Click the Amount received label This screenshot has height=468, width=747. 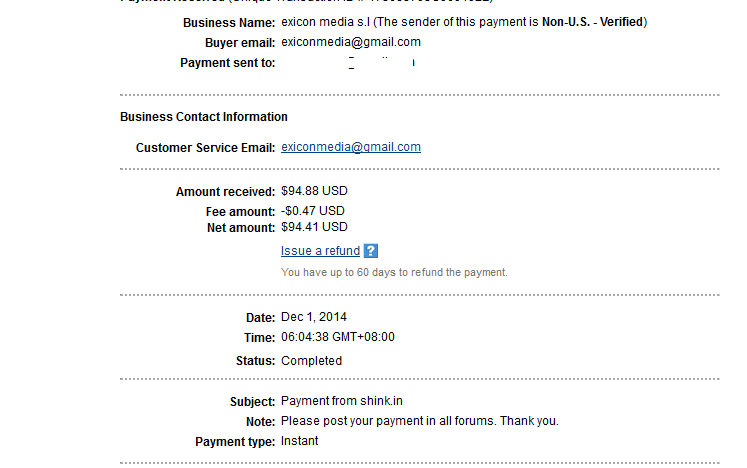(x=225, y=192)
